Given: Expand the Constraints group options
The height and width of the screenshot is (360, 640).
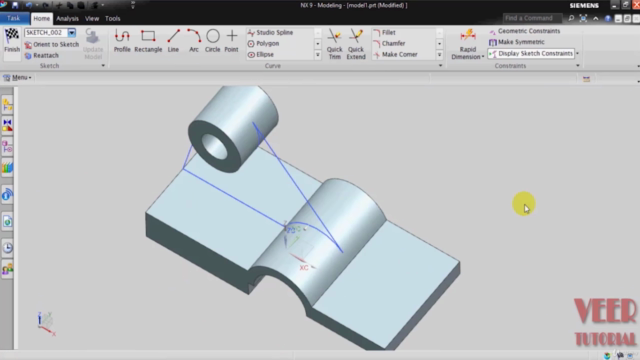Looking at the screenshot, I should [x=578, y=66].
